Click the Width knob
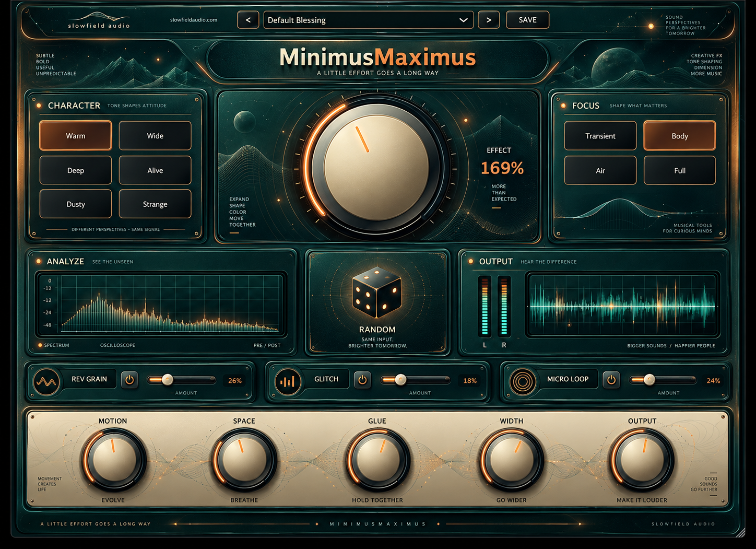Screen dimensions: 756x549 tap(511, 460)
